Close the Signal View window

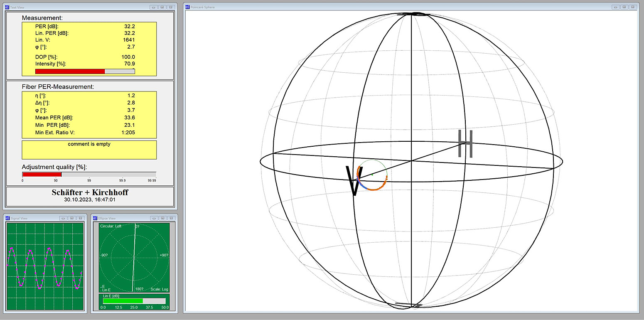(x=80, y=218)
